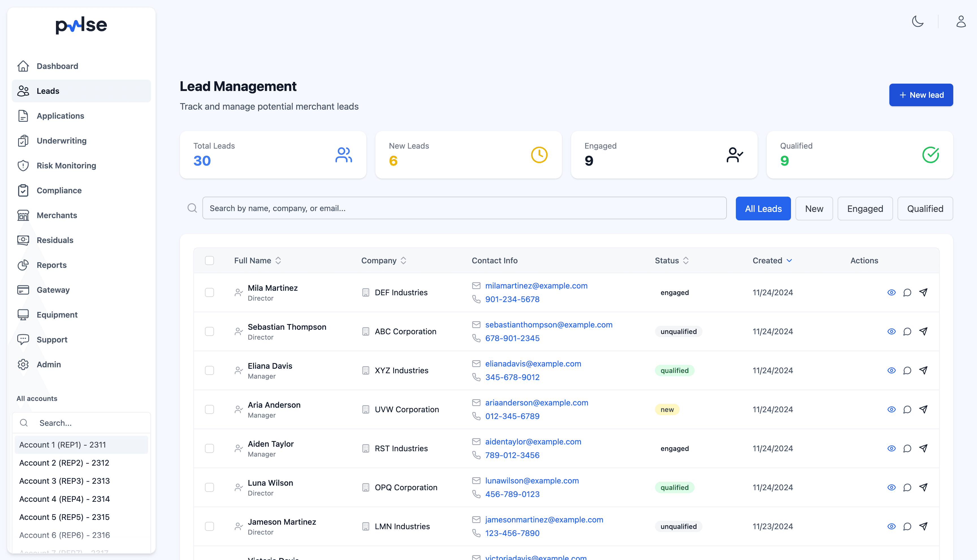
Task: Check the checkbox for Eliana Davis
Action: point(210,370)
